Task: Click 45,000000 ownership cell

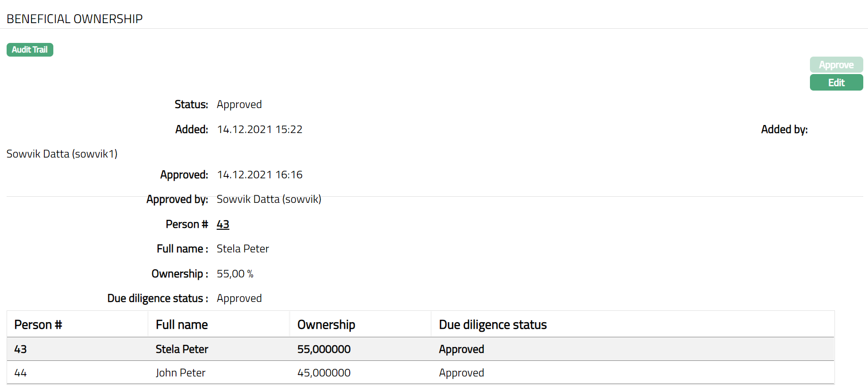Action: coord(324,373)
